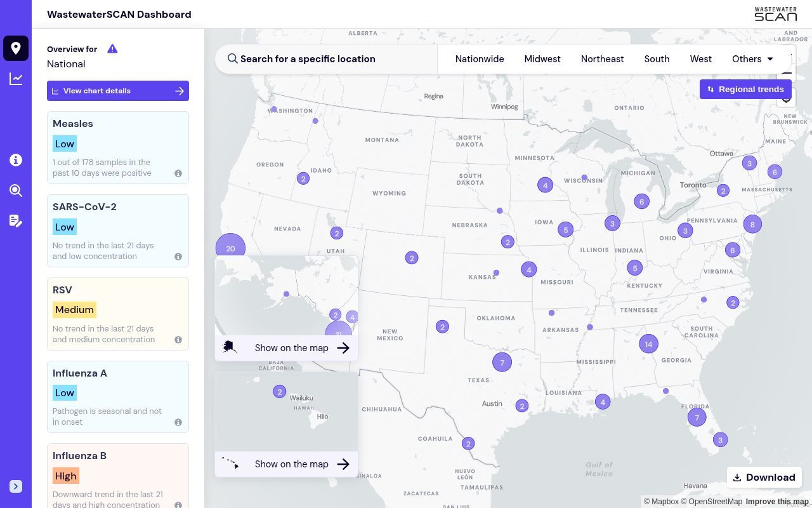Image resolution: width=812 pixels, height=508 pixels.
Task: Click the cluster labeled 7 in Texas
Action: (x=502, y=363)
